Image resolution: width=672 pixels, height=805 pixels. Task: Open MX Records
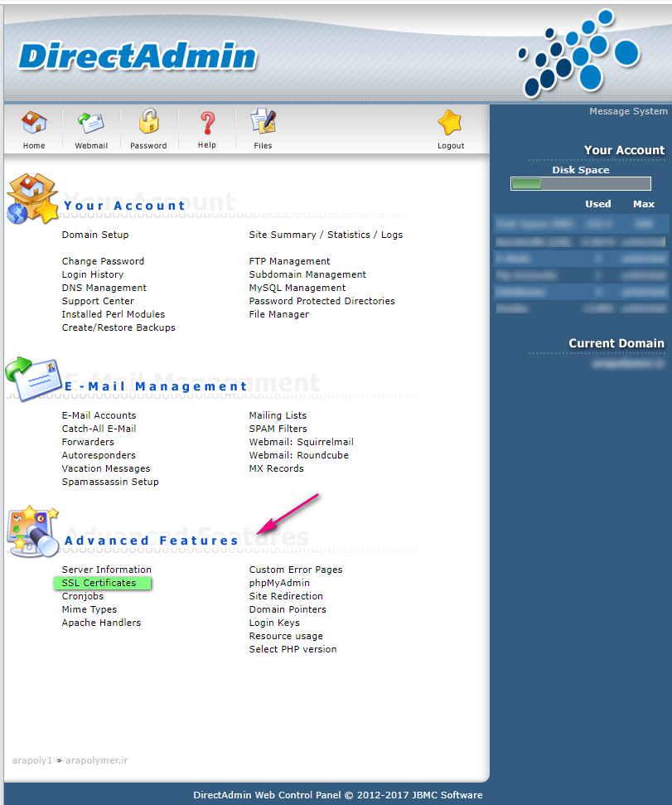(x=277, y=468)
